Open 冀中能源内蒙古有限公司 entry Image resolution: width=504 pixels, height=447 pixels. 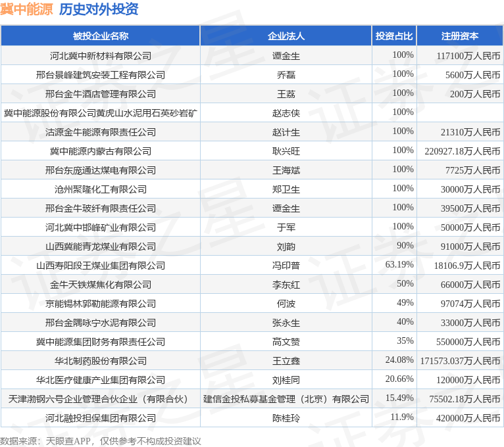click(x=100, y=151)
